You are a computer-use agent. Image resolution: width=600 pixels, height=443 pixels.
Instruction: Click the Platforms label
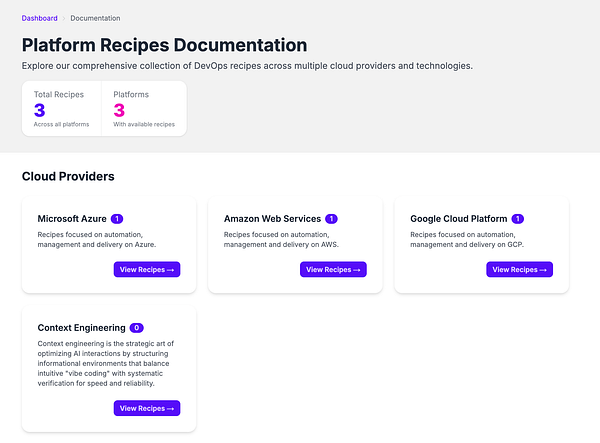(131, 94)
